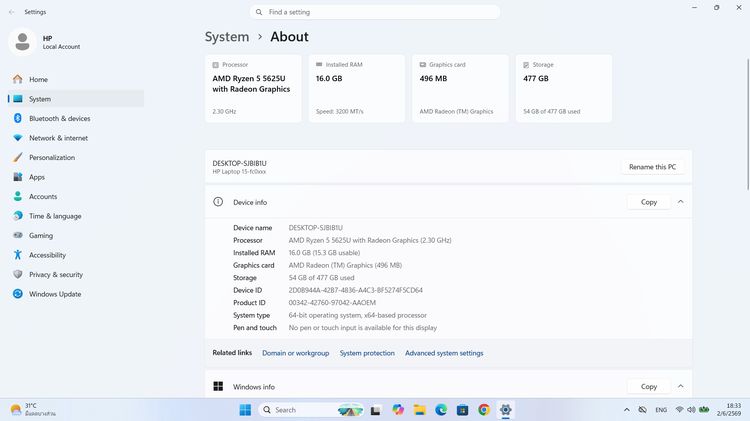Image resolution: width=750 pixels, height=421 pixels.
Task: Open the Windows Start menu
Action: (245, 410)
